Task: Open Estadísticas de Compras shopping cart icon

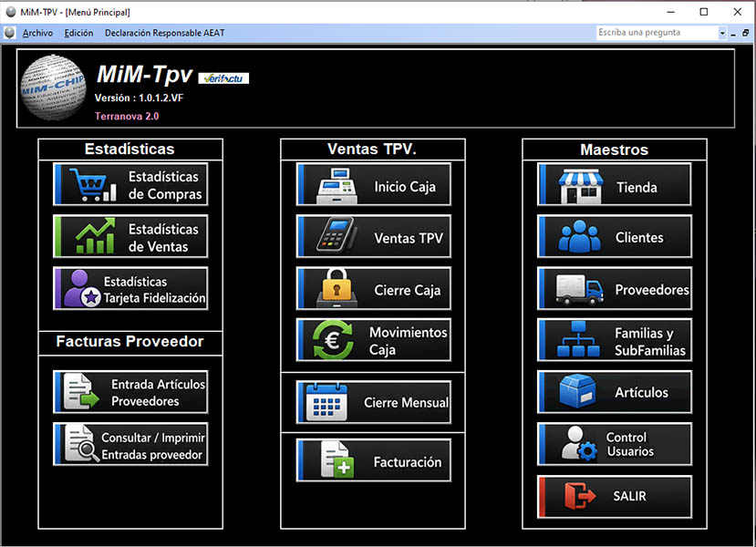Action: (92, 184)
